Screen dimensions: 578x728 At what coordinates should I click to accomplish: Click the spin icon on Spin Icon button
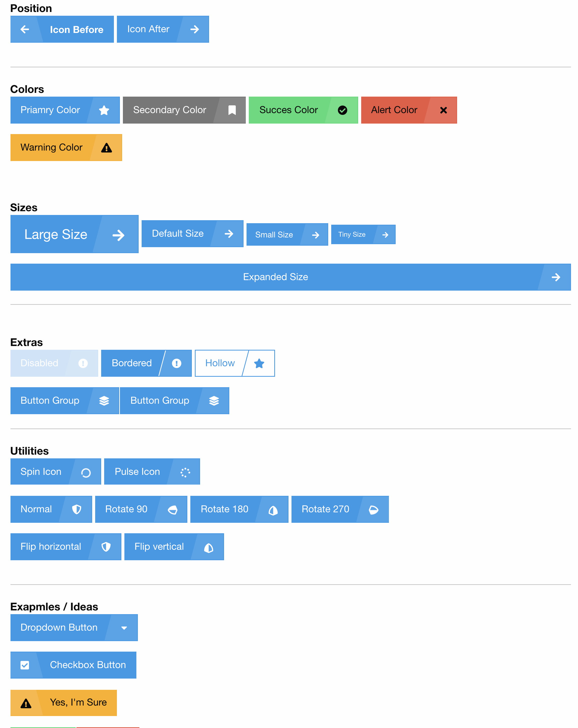tap(84, 472)
